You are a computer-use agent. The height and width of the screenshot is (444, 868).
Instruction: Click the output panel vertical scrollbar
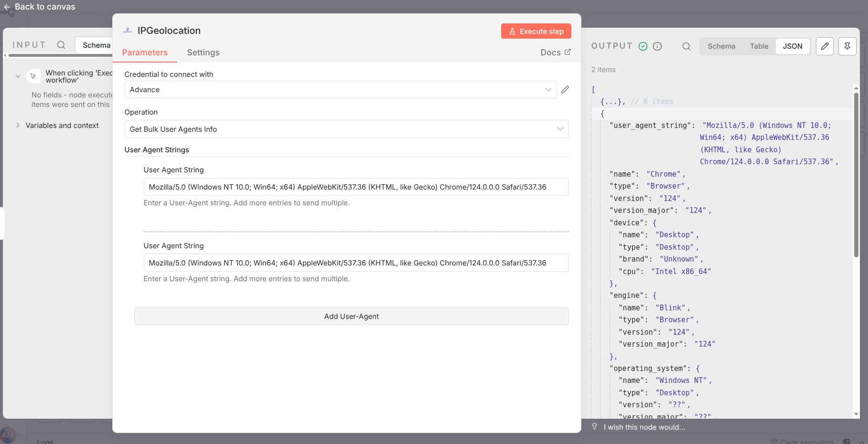(x=856, y=174)
